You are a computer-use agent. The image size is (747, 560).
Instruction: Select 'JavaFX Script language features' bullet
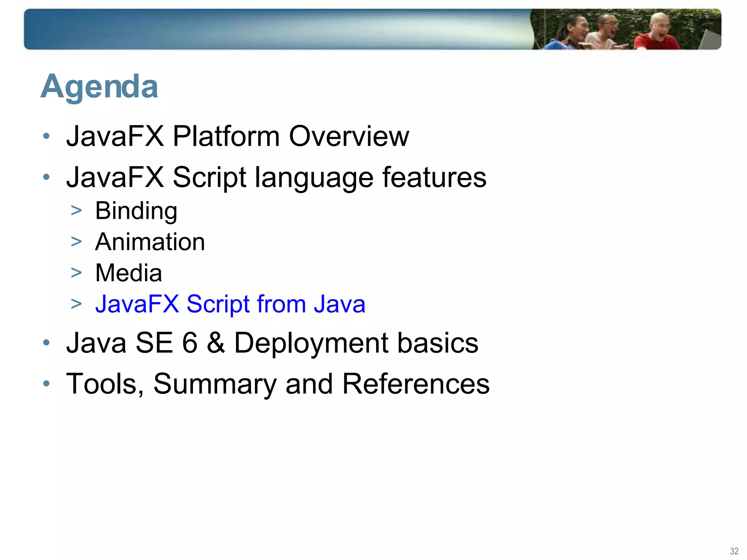pos(276,178)
